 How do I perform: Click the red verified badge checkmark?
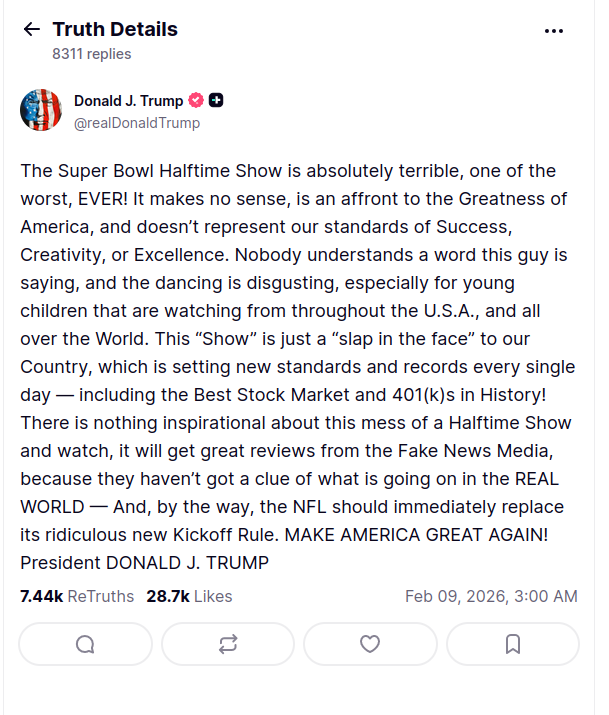(x=197, y=100)
